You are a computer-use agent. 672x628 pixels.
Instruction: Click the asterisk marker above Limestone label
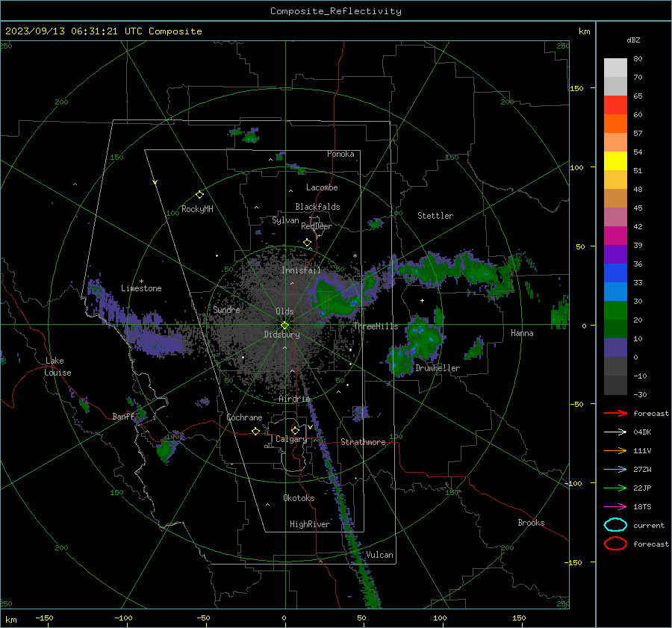coord(141,282)
